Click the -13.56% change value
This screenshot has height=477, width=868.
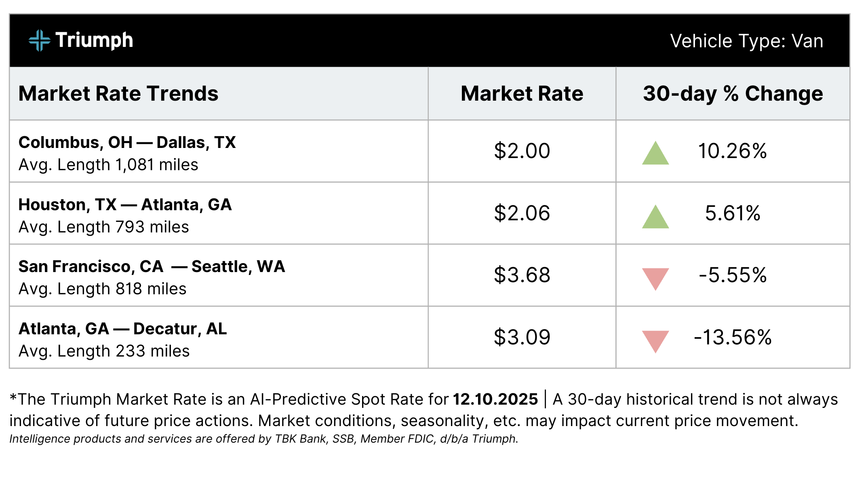tap(732, 338)
